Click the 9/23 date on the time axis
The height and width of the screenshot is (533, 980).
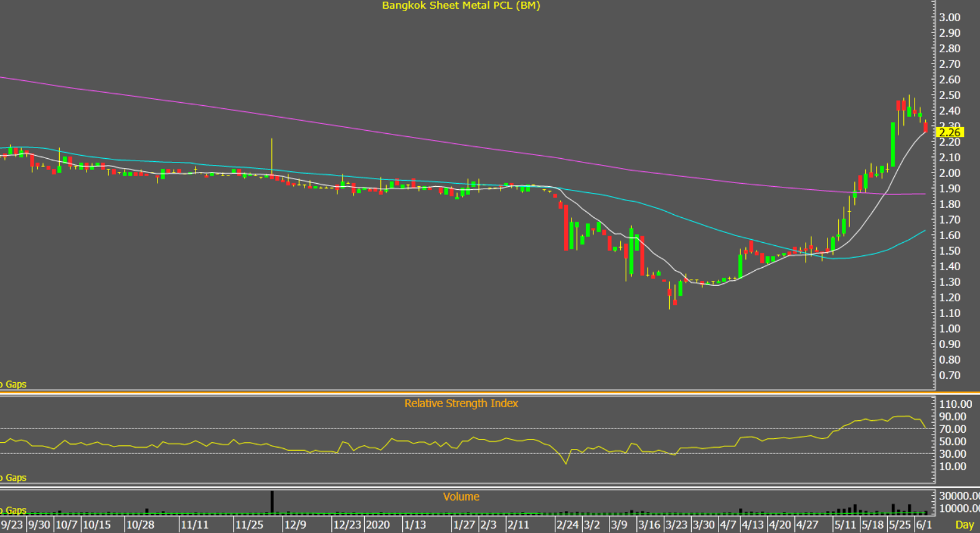point(12,525)
